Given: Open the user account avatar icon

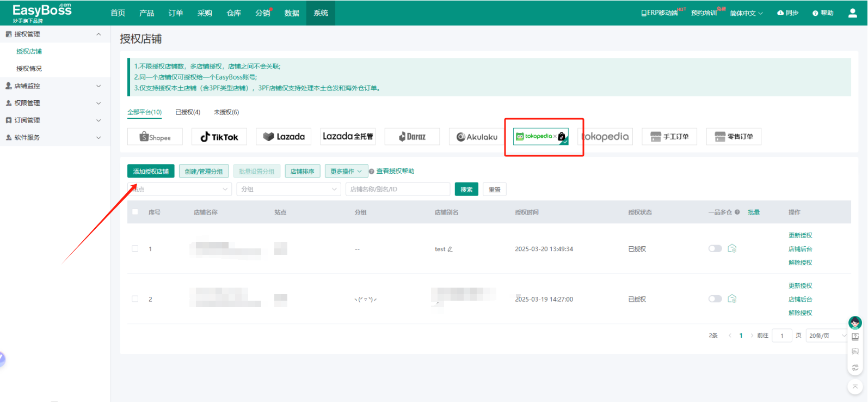Looking at the screenshot, I should click(x=852, y=13).
